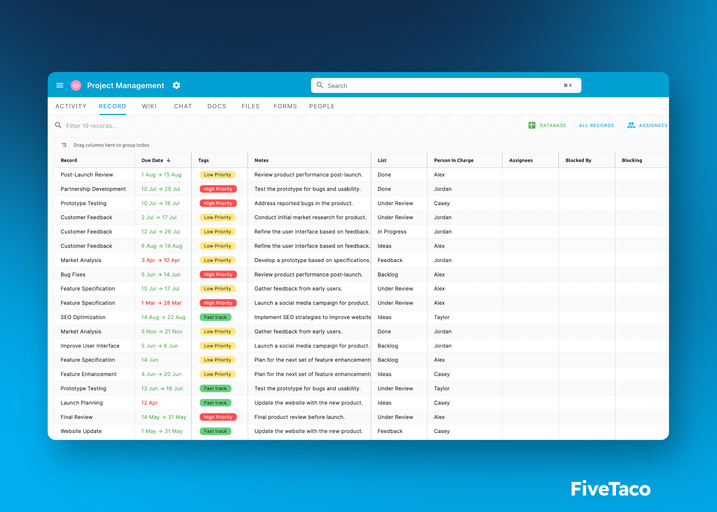717x512 pixels.
Task: Click the Fast track tag on SEO Optimization
Action: [215, 317]
